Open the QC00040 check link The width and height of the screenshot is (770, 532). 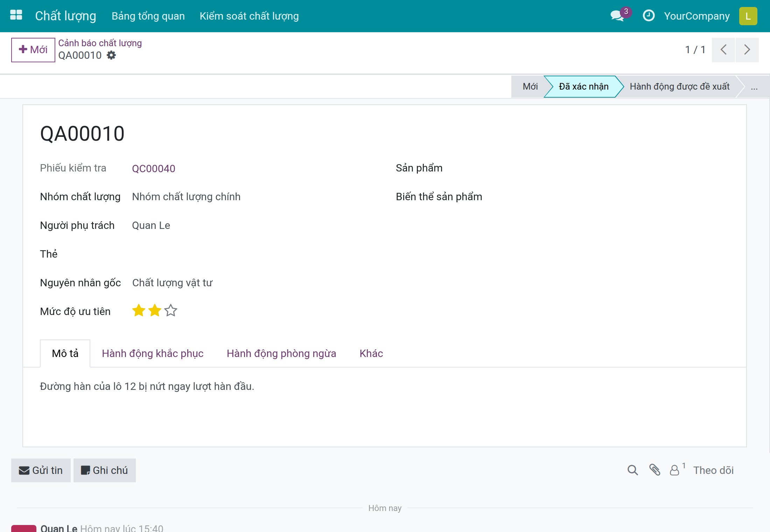pos(154,169)
